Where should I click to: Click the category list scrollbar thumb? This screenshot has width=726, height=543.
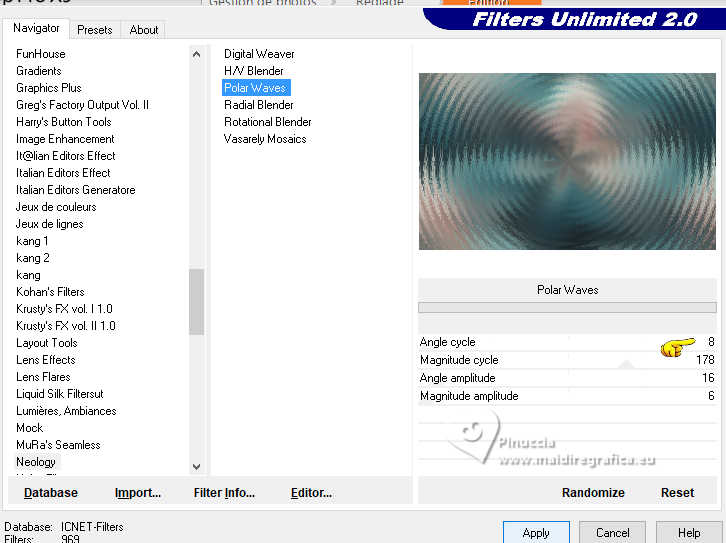click(x=196, y=302)
